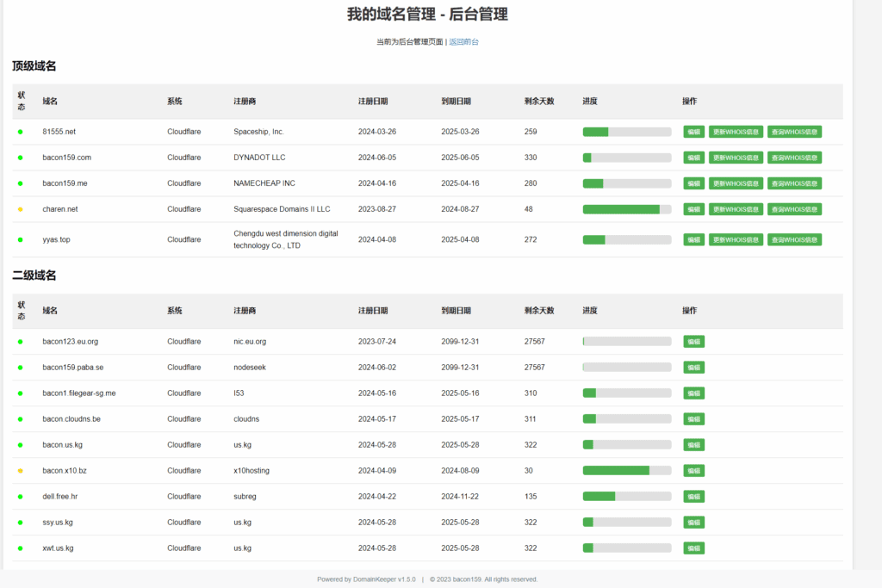The image size is (882, 588).
Task: Click the green status dot for yyas.top
Action: [x=21, y=239]
